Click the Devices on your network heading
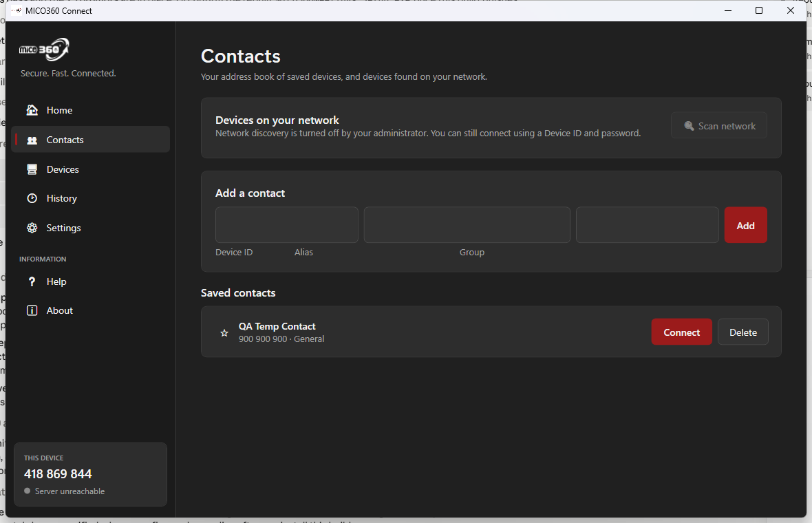812x523 pixels. pyautogui.click(x=277, y=120)
